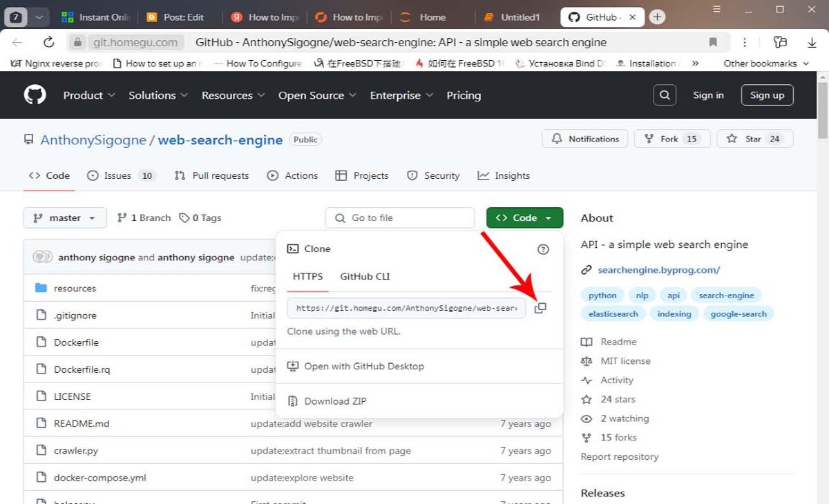Image resolution: width=829 pixels, height=504 pixels.
Task: Switch to the Insights tab
Action: click(504, 175)
